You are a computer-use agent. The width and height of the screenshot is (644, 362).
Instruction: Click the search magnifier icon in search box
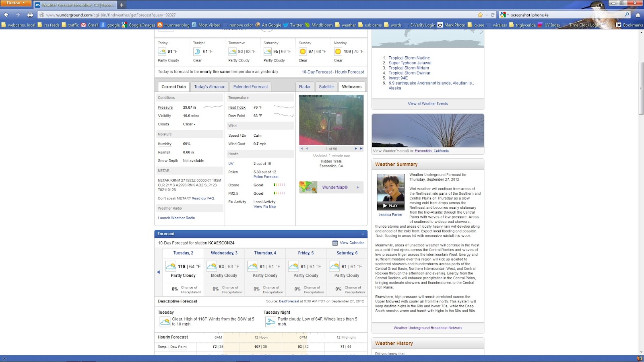click(627, 15)
